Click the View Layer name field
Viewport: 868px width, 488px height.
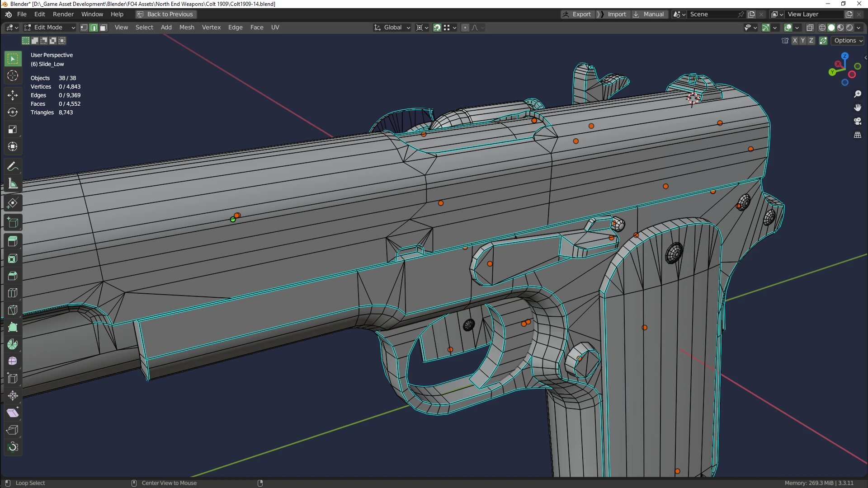coord(815,14)
